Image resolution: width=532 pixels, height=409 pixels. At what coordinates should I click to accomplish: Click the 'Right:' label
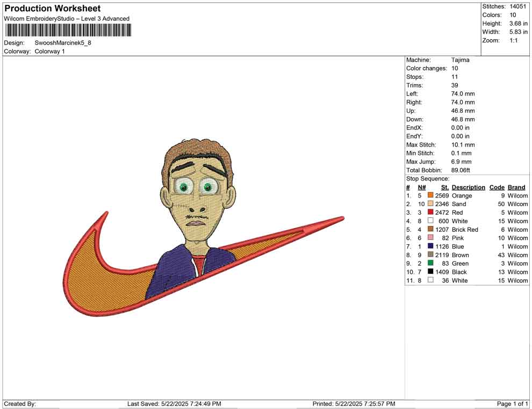[414, 102]
